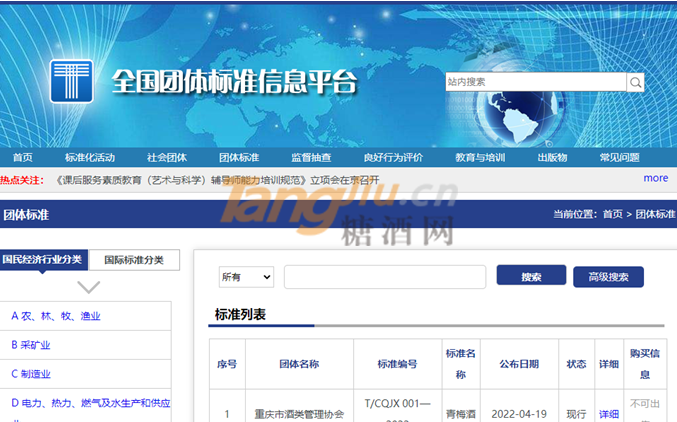Click the platform logo icon

[x=72, y=81]
